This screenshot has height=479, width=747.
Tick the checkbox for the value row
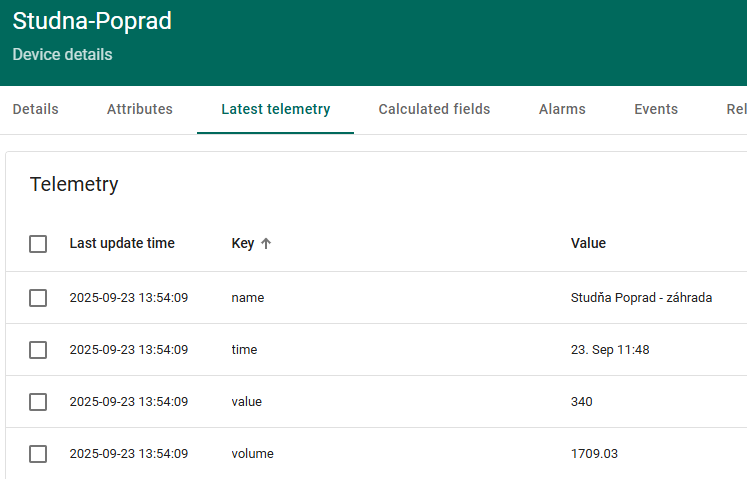click(38, 402)
